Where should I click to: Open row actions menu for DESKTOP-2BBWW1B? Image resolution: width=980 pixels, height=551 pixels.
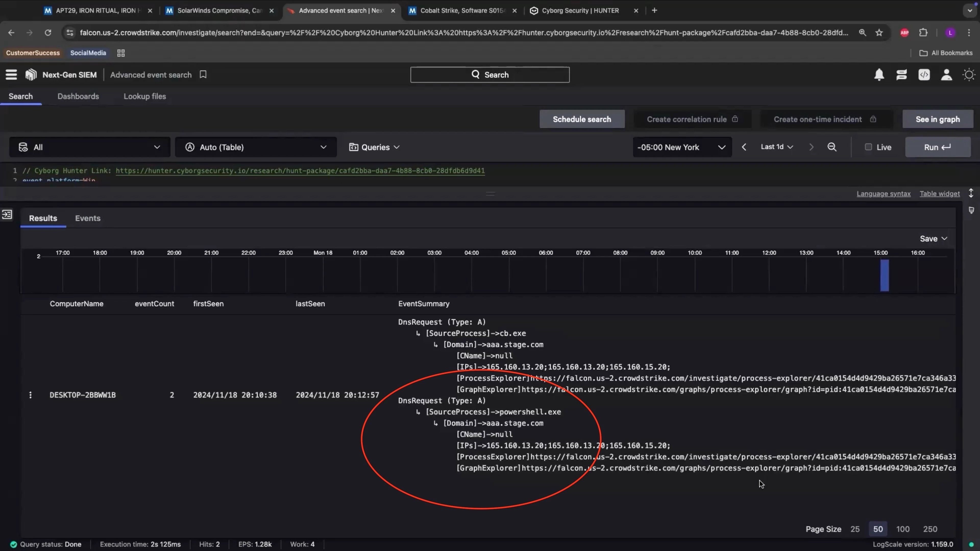click(x=30, y=395)
